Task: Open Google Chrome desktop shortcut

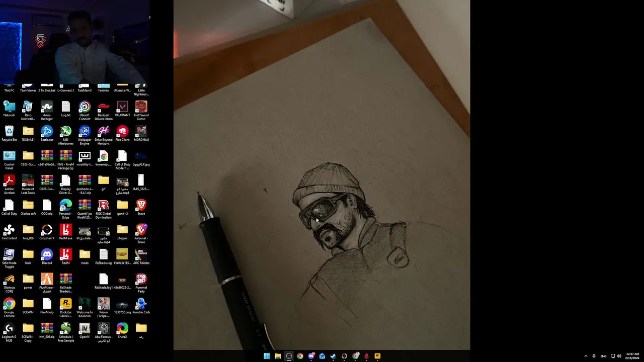Action: (x=9, y=308)
